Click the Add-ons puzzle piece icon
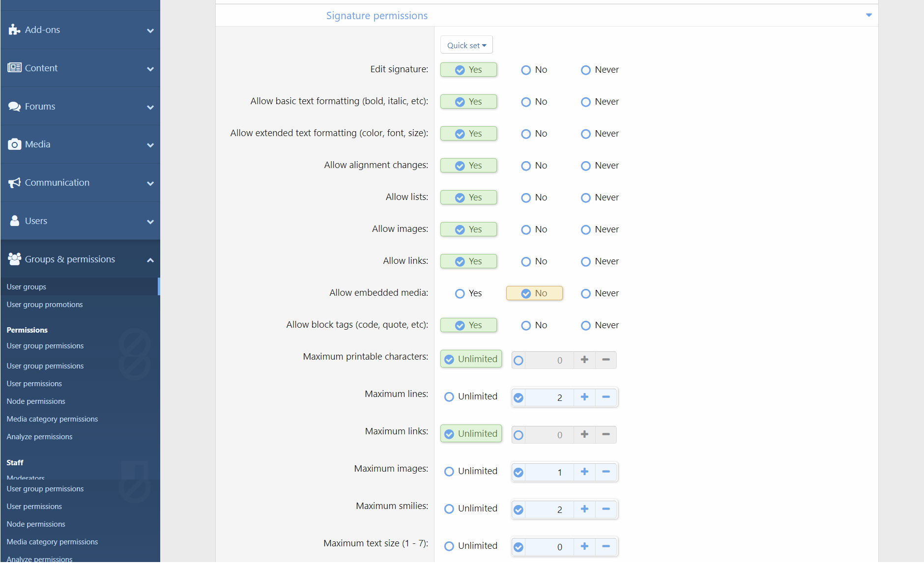Screen dimensions: 924x565 point(14,29)
